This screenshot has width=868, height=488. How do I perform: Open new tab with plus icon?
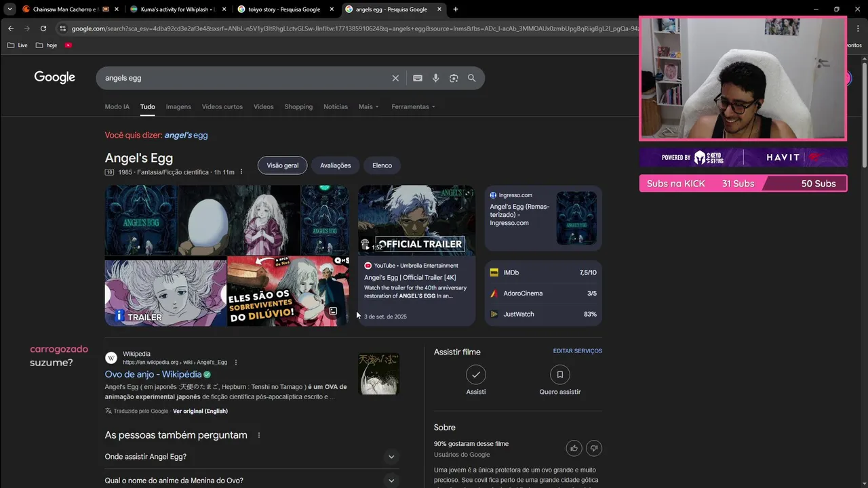[x=456, y=9]
